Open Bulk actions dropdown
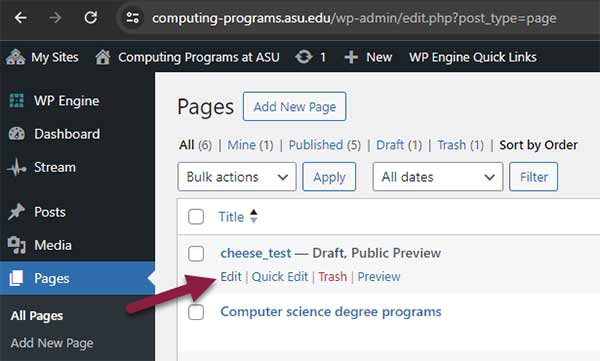600x361 pixels. [x=237, y=177]
